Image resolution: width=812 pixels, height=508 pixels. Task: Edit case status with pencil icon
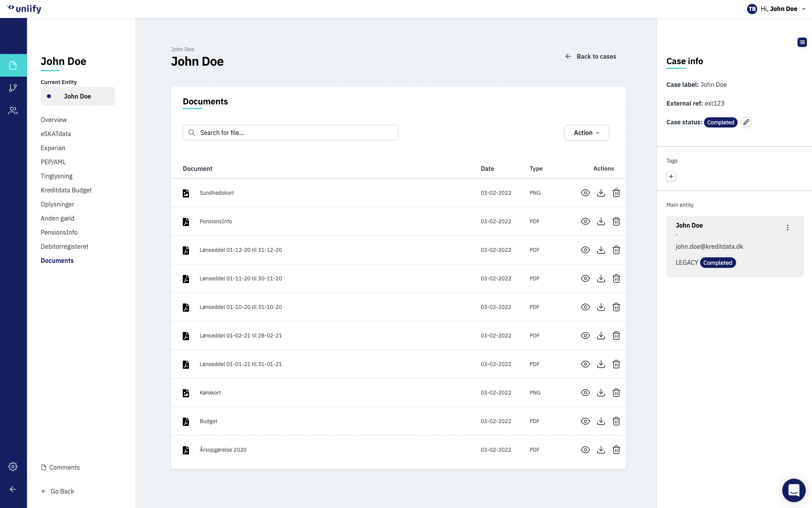[x=746, y=122]
